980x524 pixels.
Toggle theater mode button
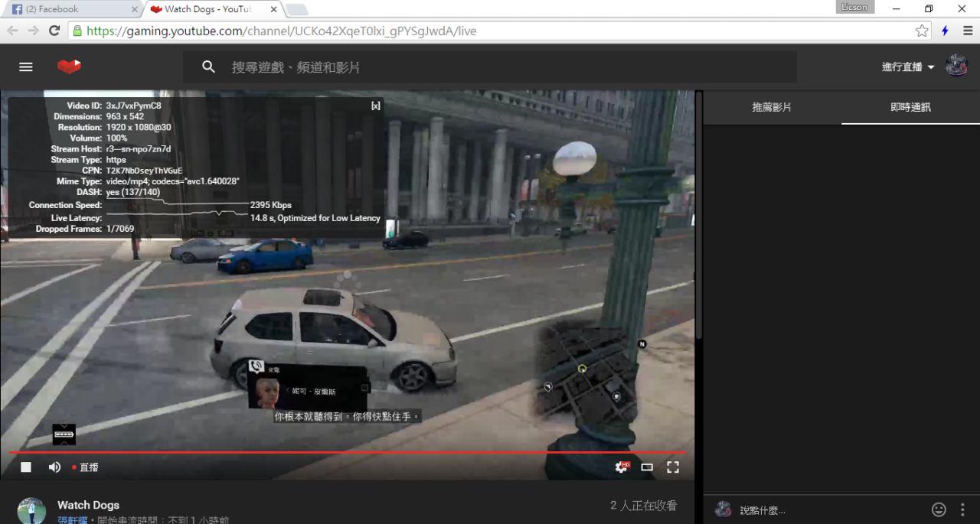point(647,467)
